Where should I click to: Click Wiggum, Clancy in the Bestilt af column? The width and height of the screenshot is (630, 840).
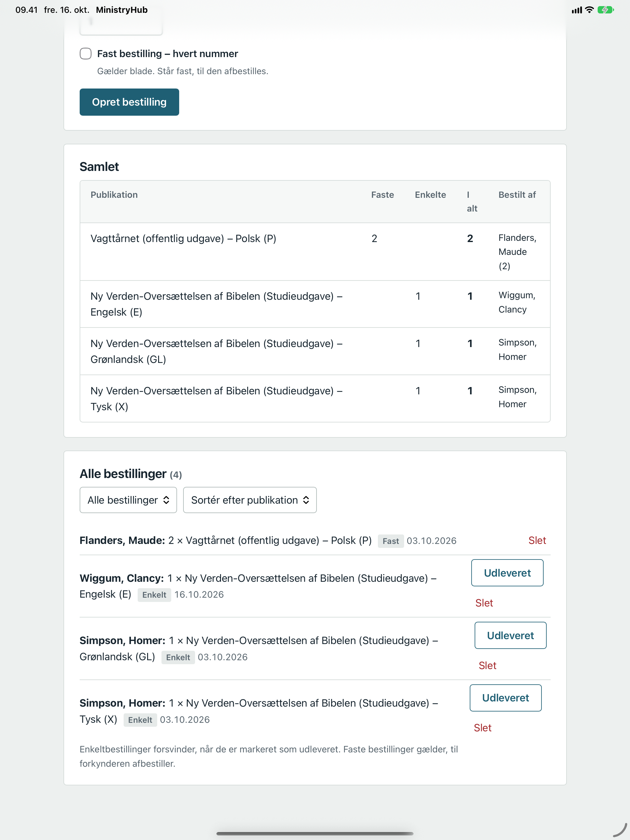[x=517, y=302]
